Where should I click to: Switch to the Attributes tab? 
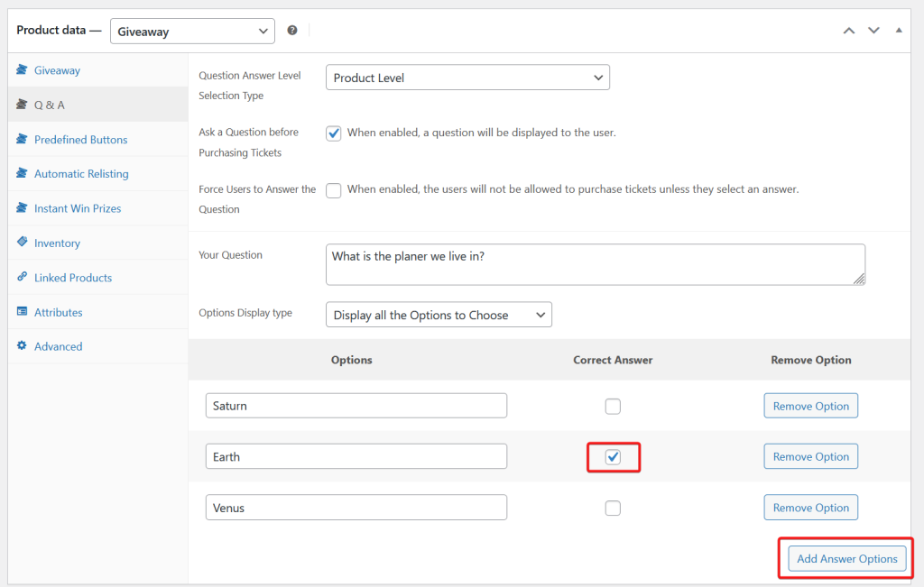[x=58, y=312]
